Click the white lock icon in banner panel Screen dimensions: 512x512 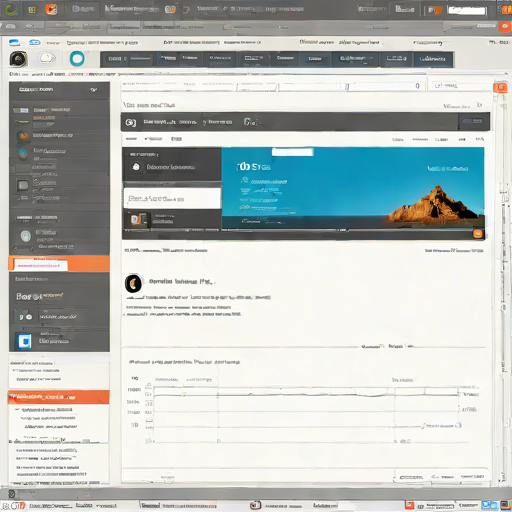point(136,166)
